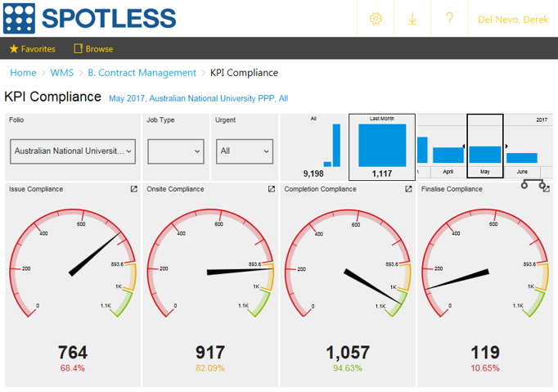
Task: Click right arrow handle of May selection
Action: click(x=506, y=146)
